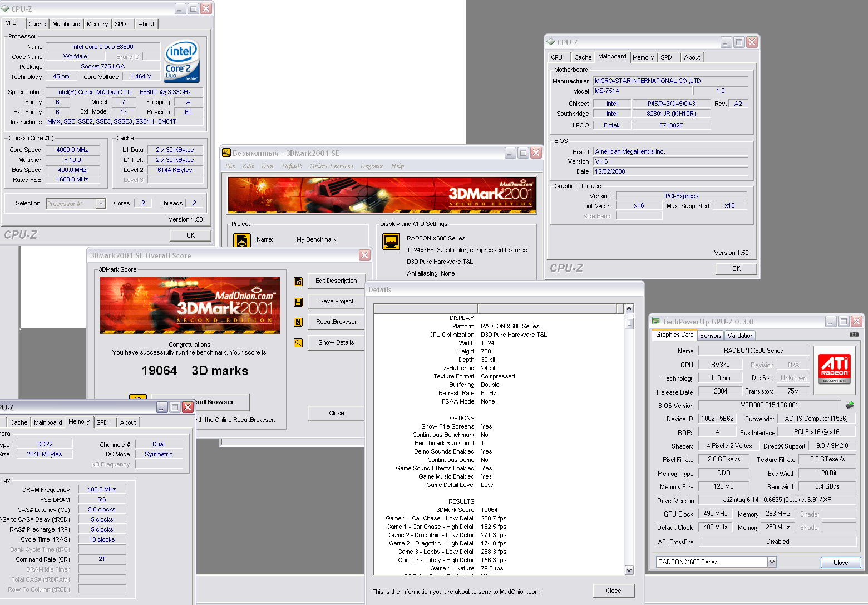Viewport: 868px width, 605px height.
Task: Switch to About tab in CPU-Z CPU window
Action: (146, 24)
